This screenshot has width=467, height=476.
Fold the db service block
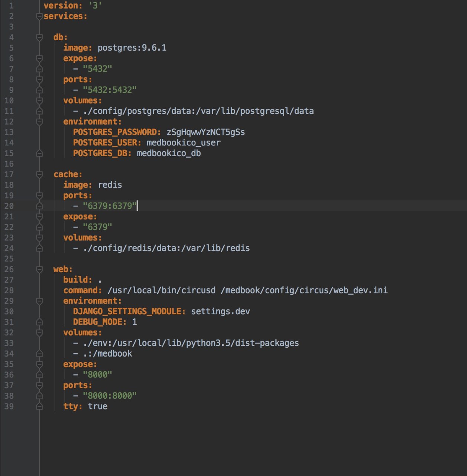39,37
